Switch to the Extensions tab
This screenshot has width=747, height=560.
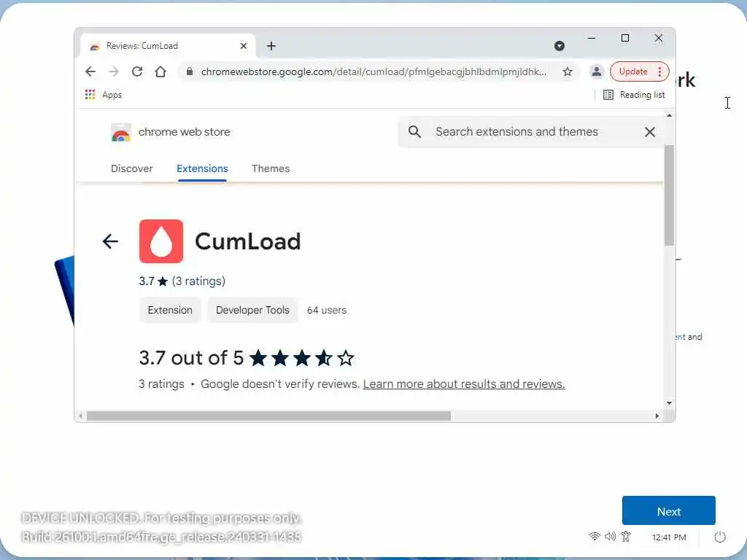coord(202,168)
